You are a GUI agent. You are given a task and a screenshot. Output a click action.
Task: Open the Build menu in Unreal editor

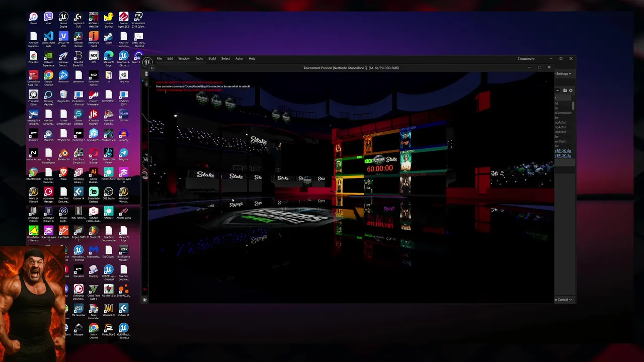[212, 58]
